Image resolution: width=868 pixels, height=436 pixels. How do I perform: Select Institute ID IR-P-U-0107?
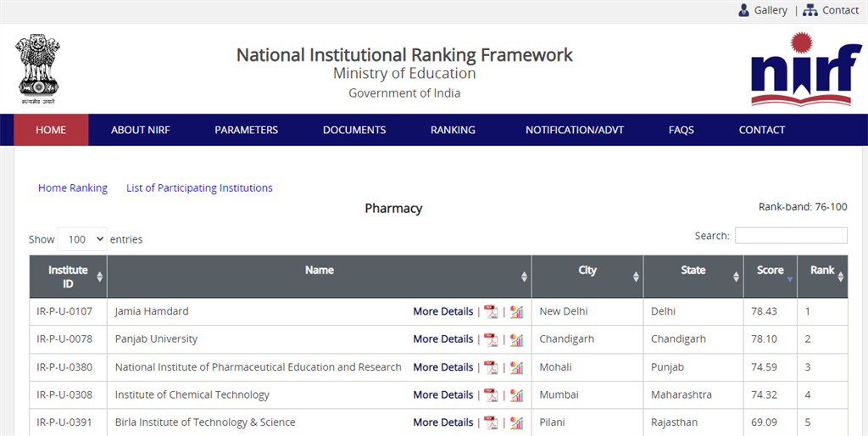[x=64, y=311]
